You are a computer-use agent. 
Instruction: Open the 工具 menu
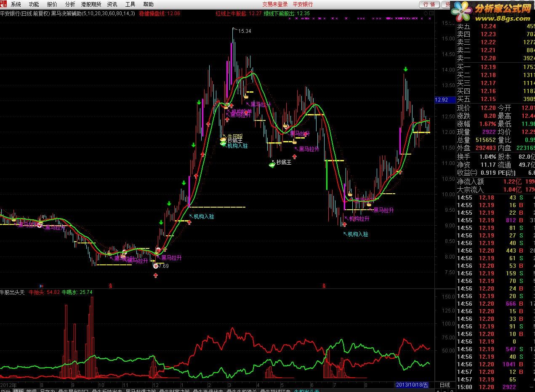coord(130,4)
